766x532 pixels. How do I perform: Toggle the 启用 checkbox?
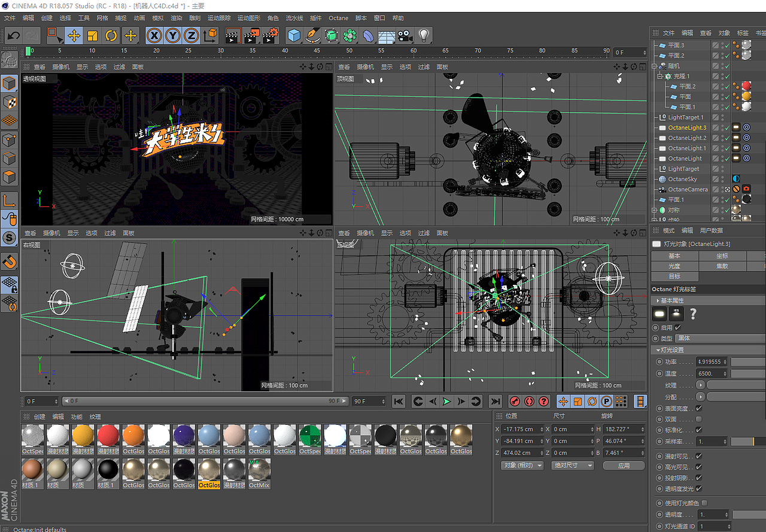click(x=678, y=327)
